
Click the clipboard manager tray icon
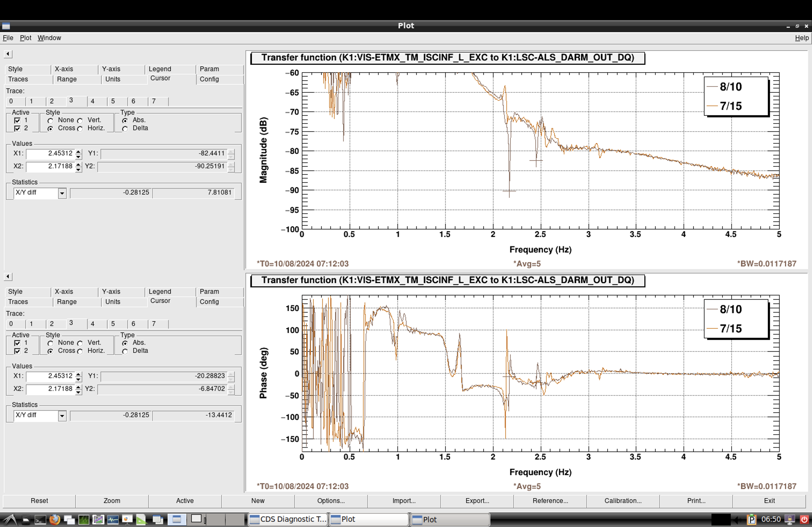(752, 519)
